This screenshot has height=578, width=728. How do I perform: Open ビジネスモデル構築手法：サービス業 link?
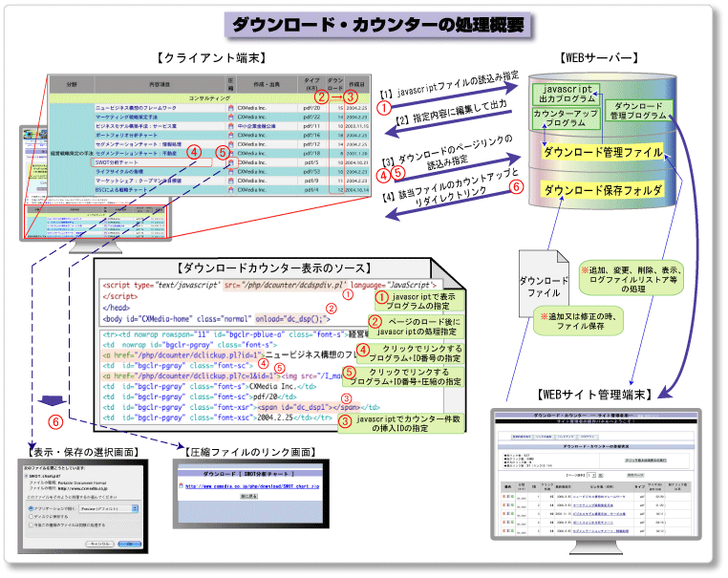pos(136,126)
